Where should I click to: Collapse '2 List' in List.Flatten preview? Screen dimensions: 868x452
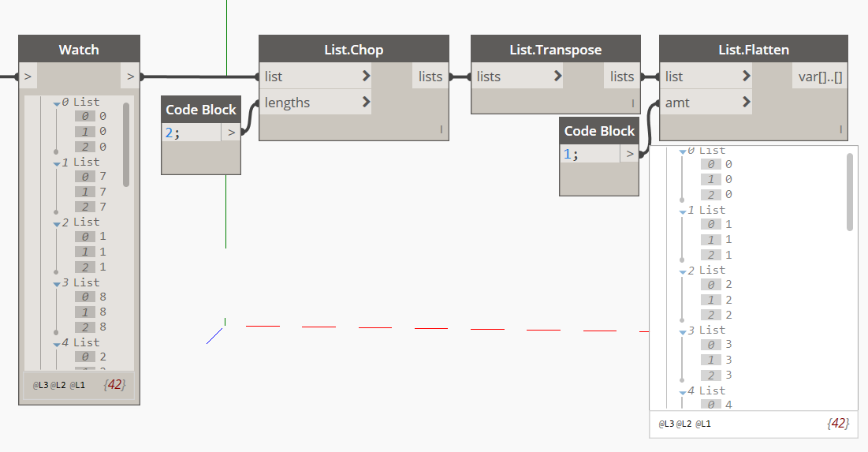tap(683, 272)
